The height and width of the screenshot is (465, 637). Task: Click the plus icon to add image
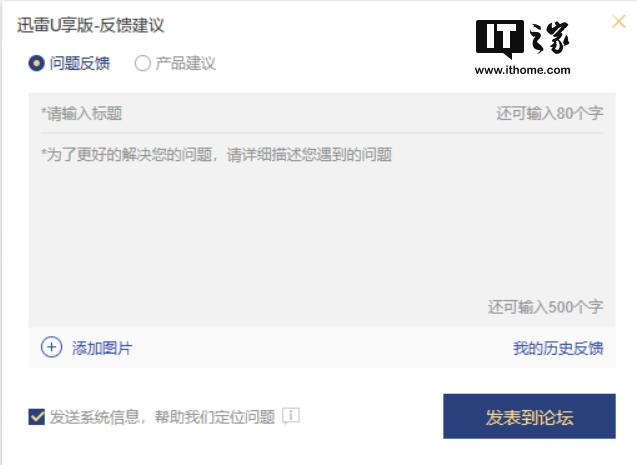pyautogui.click(x=52, y=347)
